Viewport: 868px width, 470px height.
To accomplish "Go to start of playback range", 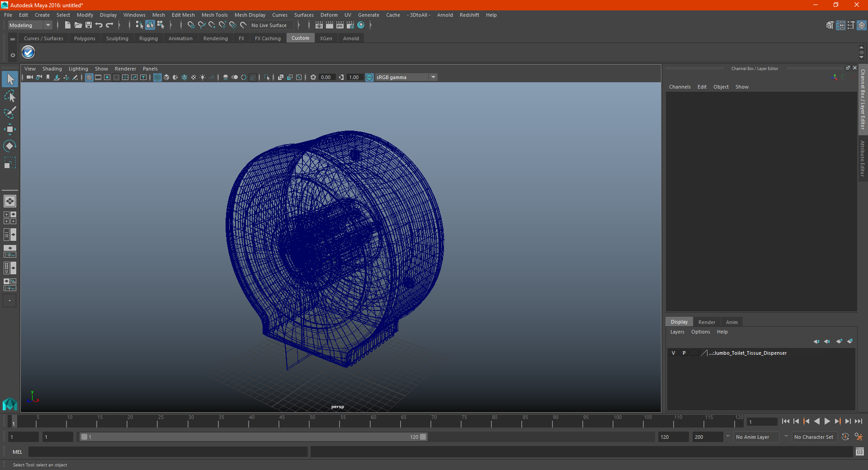I will 785,421.
